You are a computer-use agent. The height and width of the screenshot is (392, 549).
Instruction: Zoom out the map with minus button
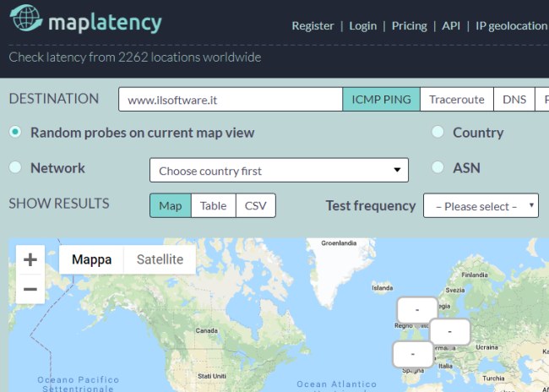(x=30, y=289)
